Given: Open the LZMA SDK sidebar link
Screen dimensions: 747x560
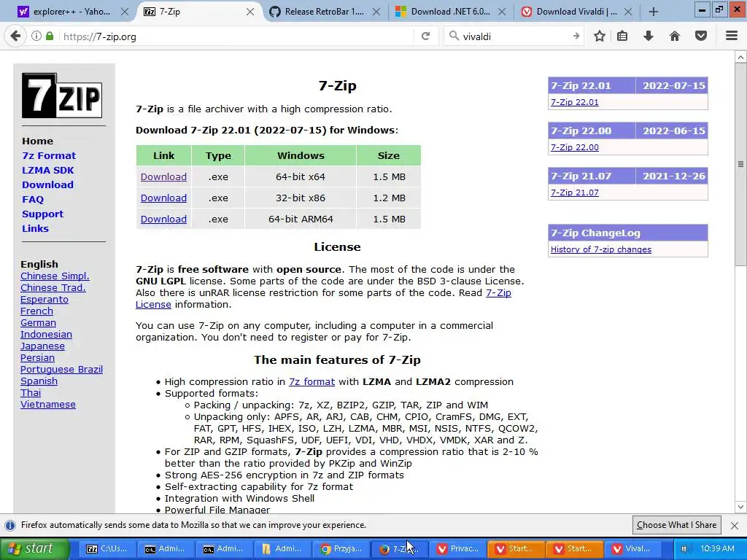Looking at the screenshot, I should 47,171.
